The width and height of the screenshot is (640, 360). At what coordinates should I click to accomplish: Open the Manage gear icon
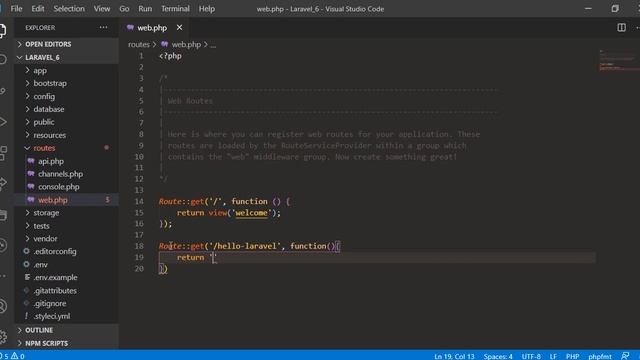[2, 337]
